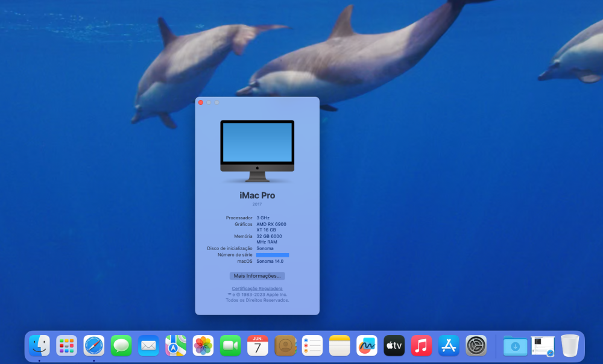The height and width of the screenshot is (364, 603).
Task: Open the Freeform app
Action: pyautogui.click(x=367, y=345)
